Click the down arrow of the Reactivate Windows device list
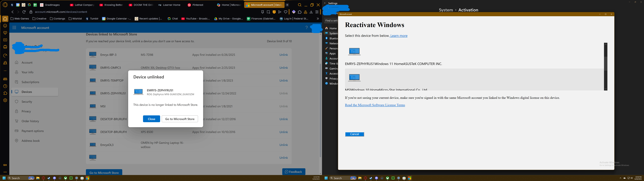 (606, 89)
